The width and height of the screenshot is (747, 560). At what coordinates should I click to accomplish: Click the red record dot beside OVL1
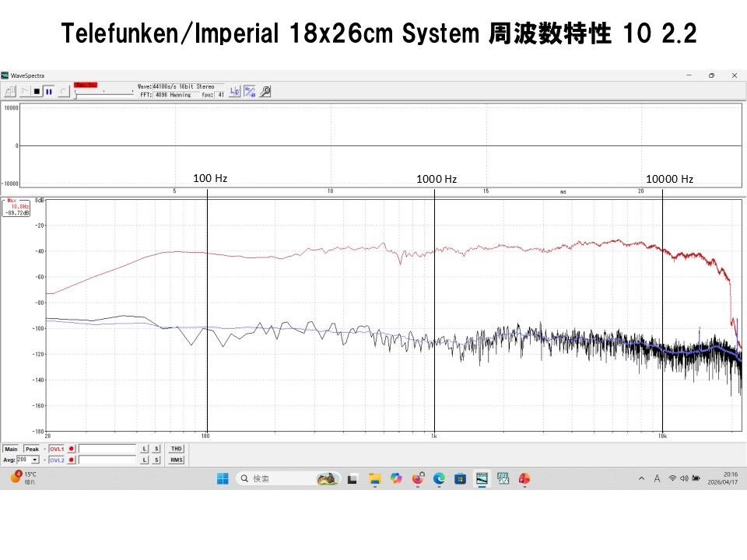click(x=72, y=449)
